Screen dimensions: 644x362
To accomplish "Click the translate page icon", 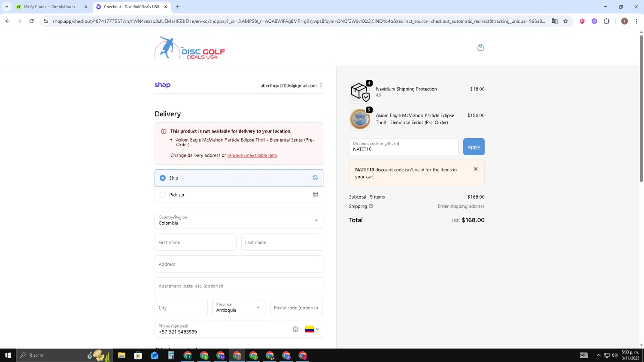I will [x=555, y=21].
